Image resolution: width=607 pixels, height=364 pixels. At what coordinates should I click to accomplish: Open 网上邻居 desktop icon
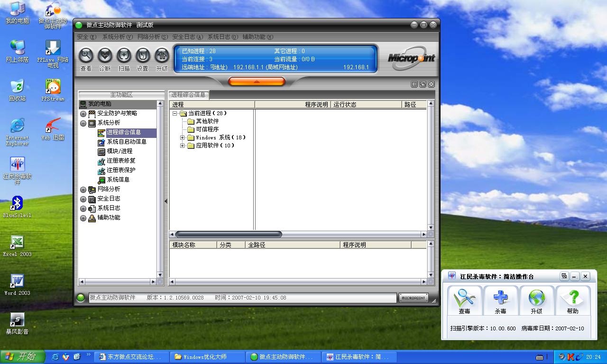coord(17,51)
